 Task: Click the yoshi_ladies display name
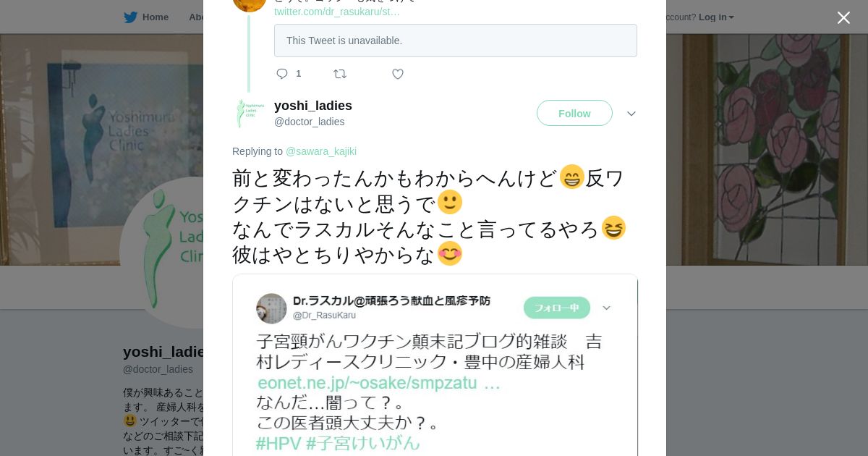pyautogui.click(x=312, y=106)
